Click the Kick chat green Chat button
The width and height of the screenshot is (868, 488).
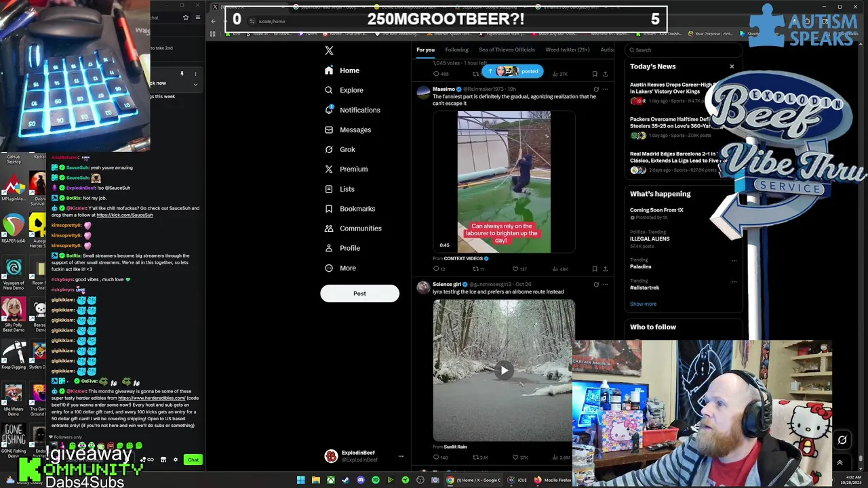(x=193, y=460)
